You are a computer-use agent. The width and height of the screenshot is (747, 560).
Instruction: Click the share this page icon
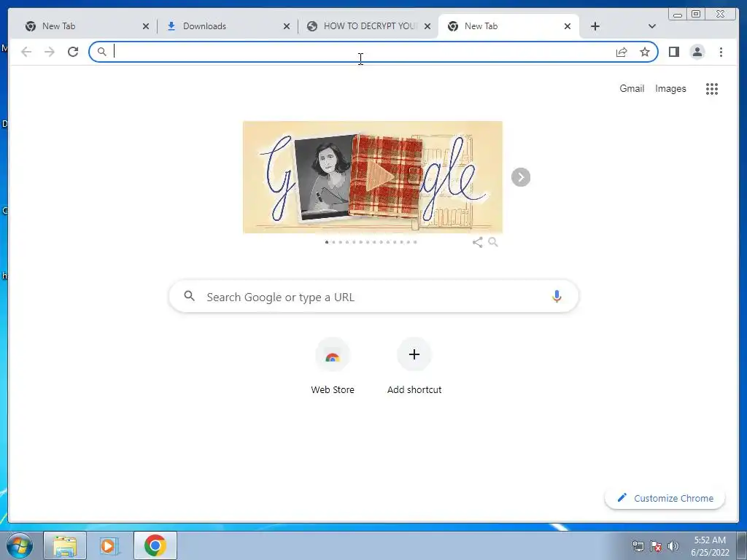tap(622, 52)
